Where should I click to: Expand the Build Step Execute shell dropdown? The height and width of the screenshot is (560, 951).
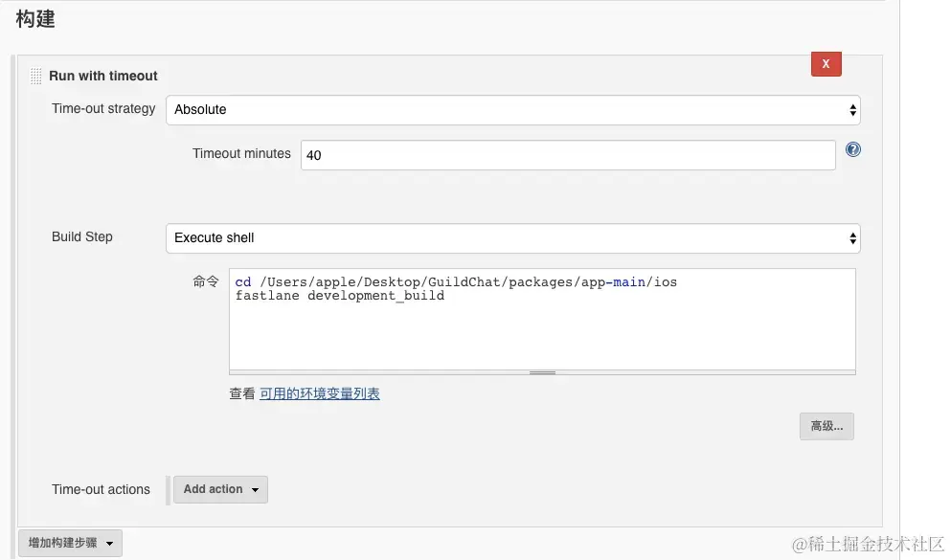(x=512, y=238)
